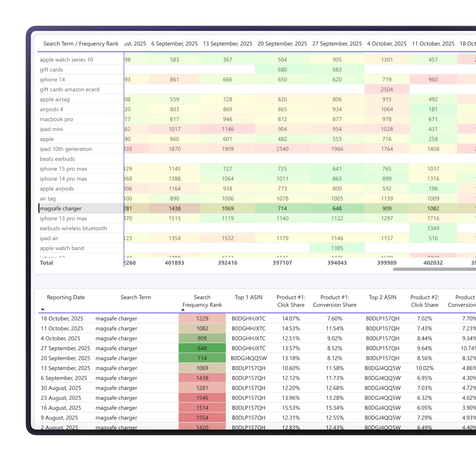The height and width of the screenshot is (461, 476).
Task: Click the Top 2 ASIN column header
Action: click(383, 297)
